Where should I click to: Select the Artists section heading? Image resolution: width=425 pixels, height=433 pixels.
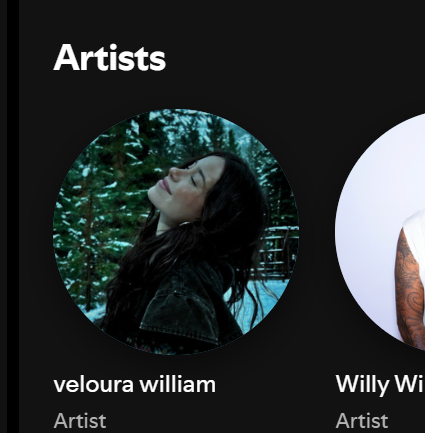(x=109, y=58)
